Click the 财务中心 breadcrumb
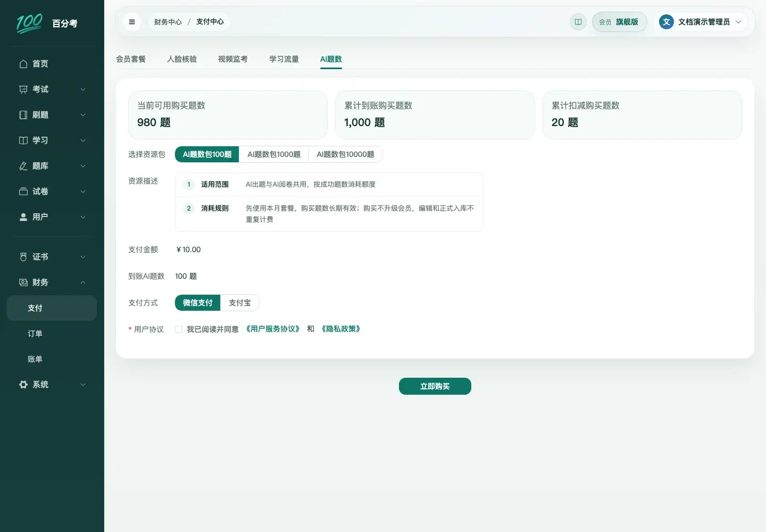 (168, 22)
